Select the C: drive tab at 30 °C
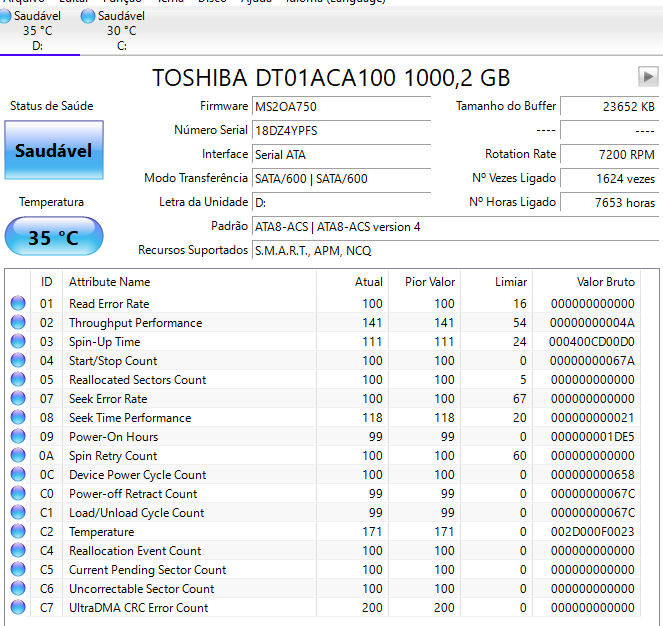 pyautogui.click(x=122, y=31)
